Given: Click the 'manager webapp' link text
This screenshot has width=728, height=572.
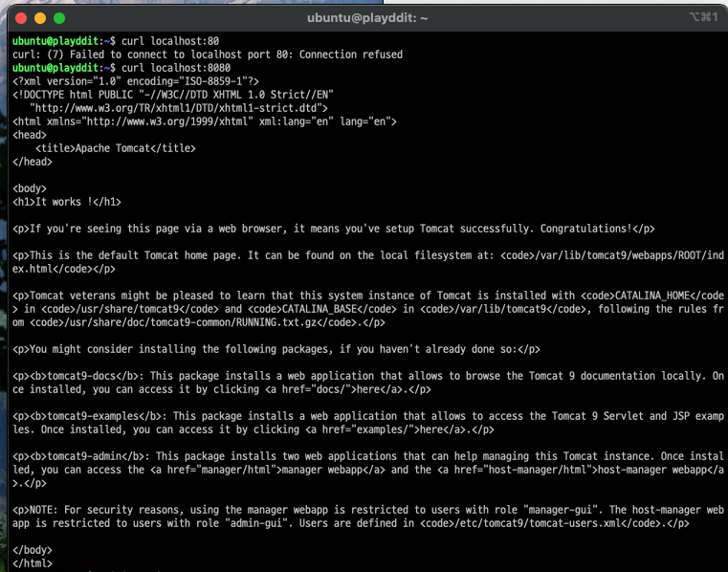Looking at the screenshot, I should click(x=322, y=470).
